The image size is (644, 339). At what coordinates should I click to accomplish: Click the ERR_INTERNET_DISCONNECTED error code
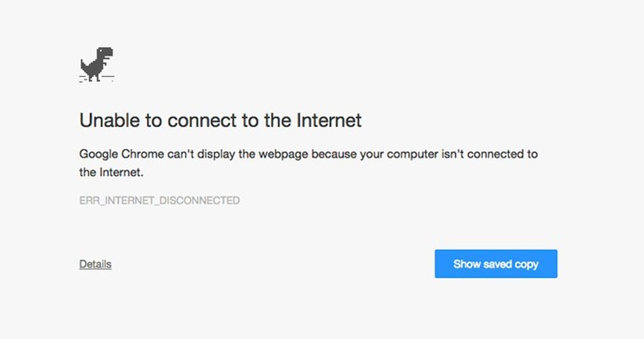click(x=159, y=200)
